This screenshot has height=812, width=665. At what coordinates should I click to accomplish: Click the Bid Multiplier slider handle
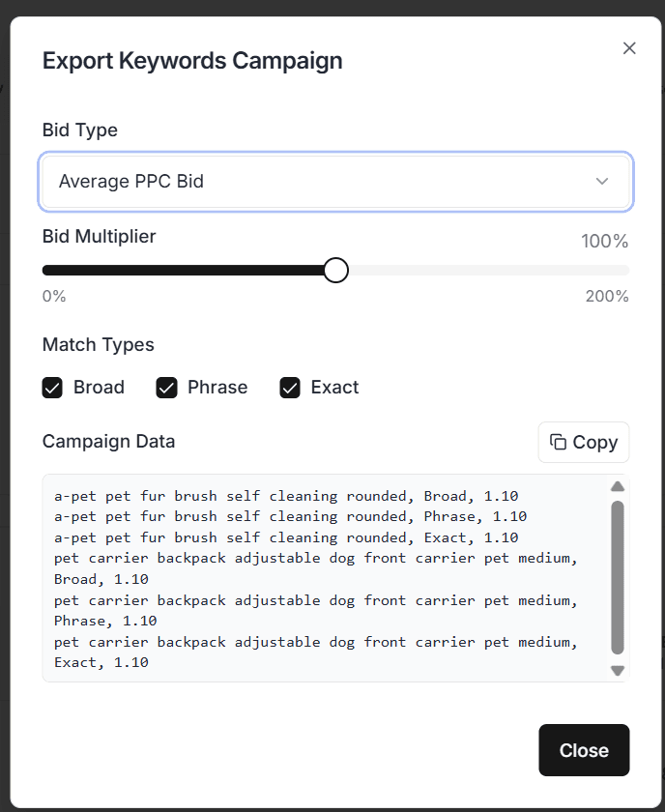pyautogui.click(x=335, y=271)
